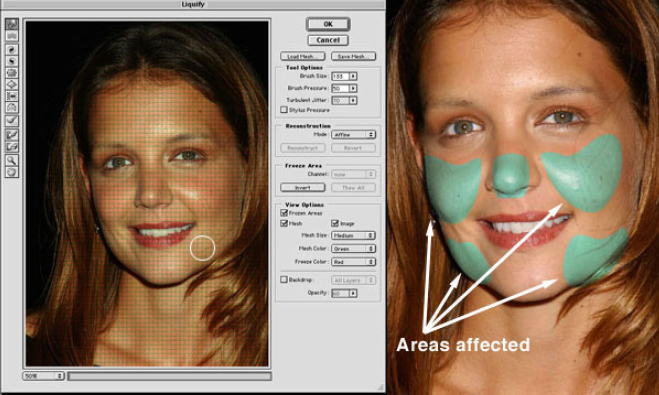Select the Turbulence tool
The height and width of the screenshot is (395, 659).
[x=12, y=36]
